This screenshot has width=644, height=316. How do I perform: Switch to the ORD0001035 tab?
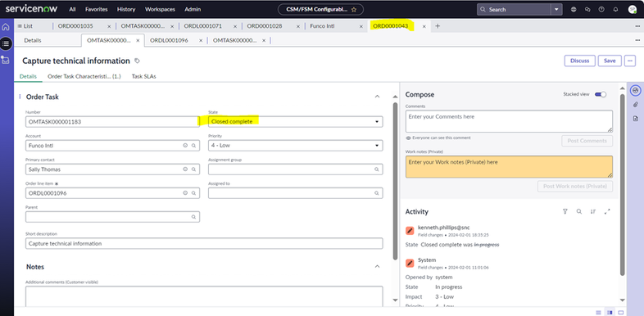(x=75, y=26)
